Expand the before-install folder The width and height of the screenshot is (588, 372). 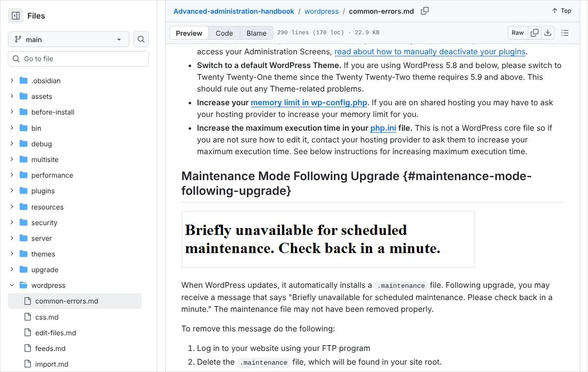[x=12, y=112]
